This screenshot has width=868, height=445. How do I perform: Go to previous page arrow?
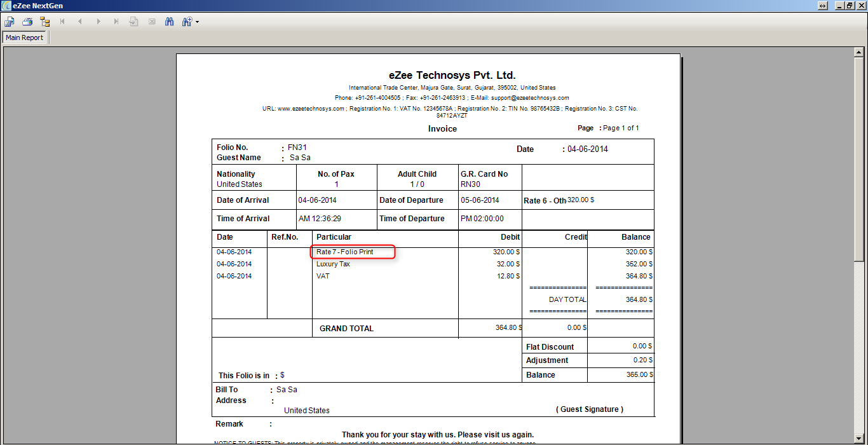pos(80,22)
